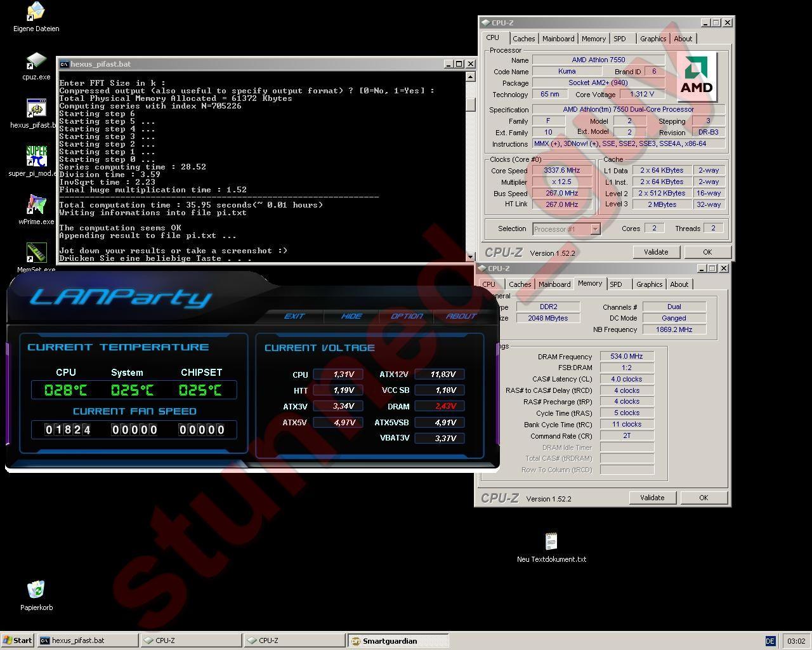Viewport: 812px width, 650px height.
Task: Click the Core Voltage 1.312 V field
Action: coord(642,94)
